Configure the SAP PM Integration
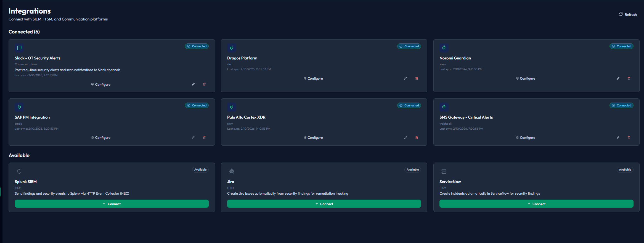 tap(101, 138)
